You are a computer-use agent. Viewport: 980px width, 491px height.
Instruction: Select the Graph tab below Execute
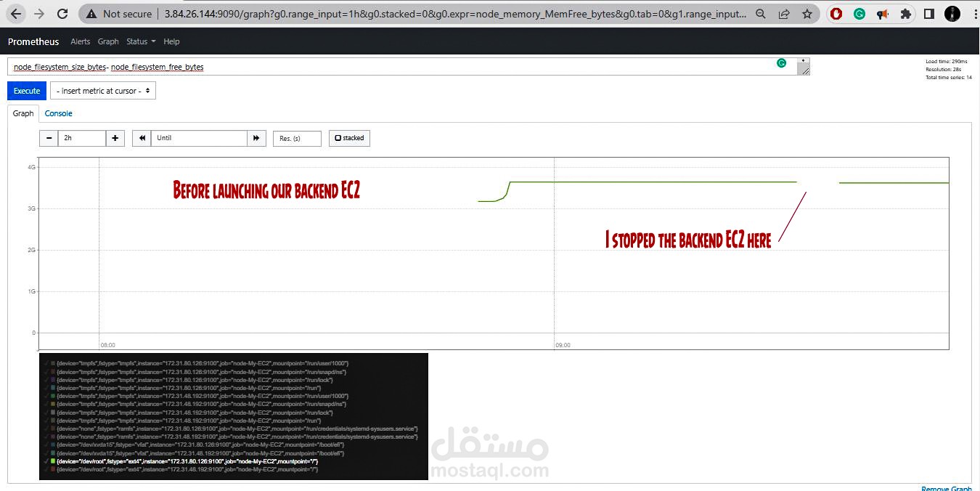(23, 113)
